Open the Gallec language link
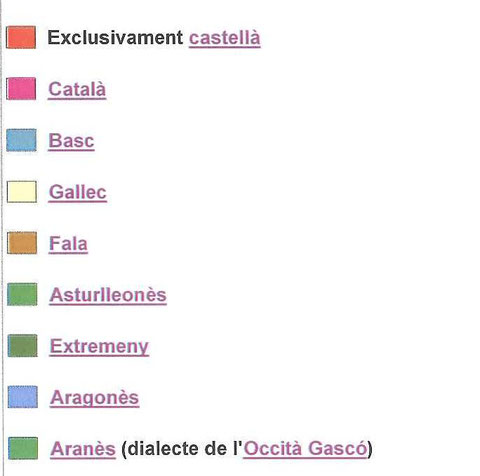The width and height of the screenshot is (480, 476). 78,192
